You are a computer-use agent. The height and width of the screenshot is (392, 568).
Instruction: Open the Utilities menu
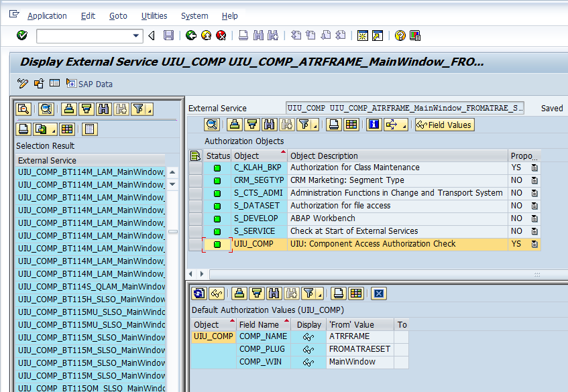154,16
